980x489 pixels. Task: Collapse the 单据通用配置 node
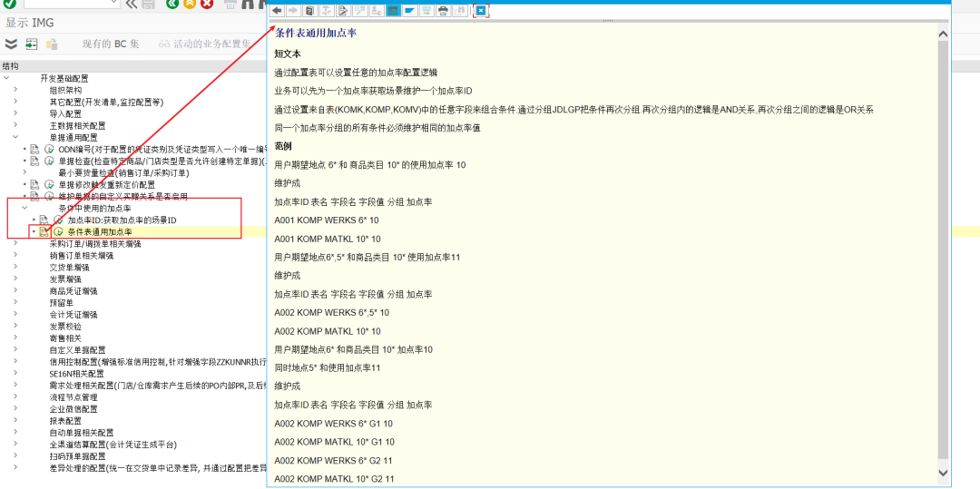15,137
